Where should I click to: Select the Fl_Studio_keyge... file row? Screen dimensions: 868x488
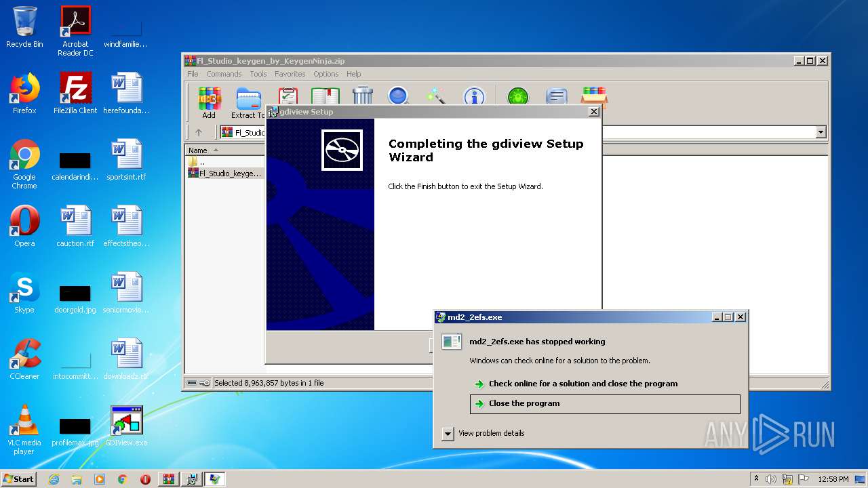coord(224,174)
